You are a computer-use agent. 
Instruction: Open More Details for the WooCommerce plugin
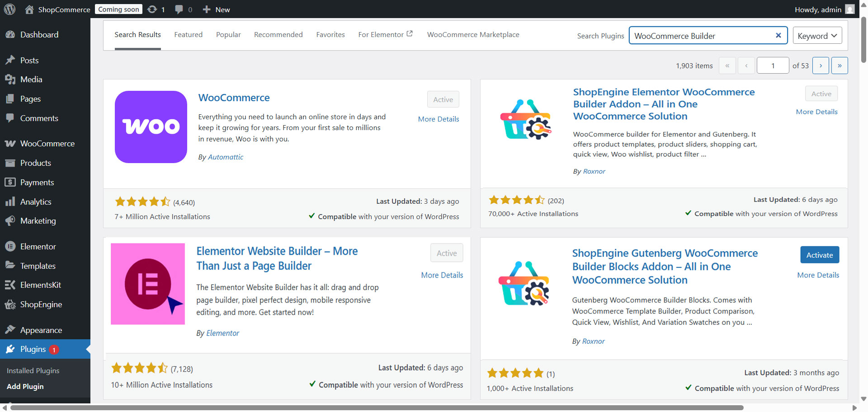click(438, 119)
